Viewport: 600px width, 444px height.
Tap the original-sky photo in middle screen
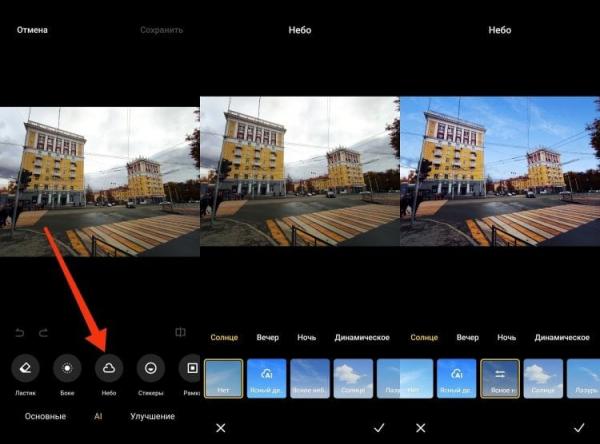pyautogui.click(x=300, y=171)
